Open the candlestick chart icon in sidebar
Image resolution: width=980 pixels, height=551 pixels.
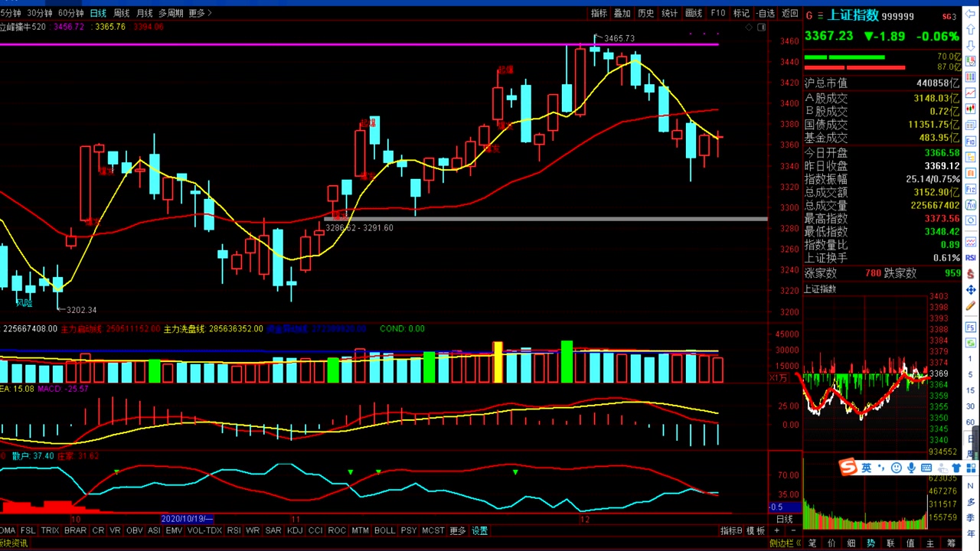click(971, 109)
